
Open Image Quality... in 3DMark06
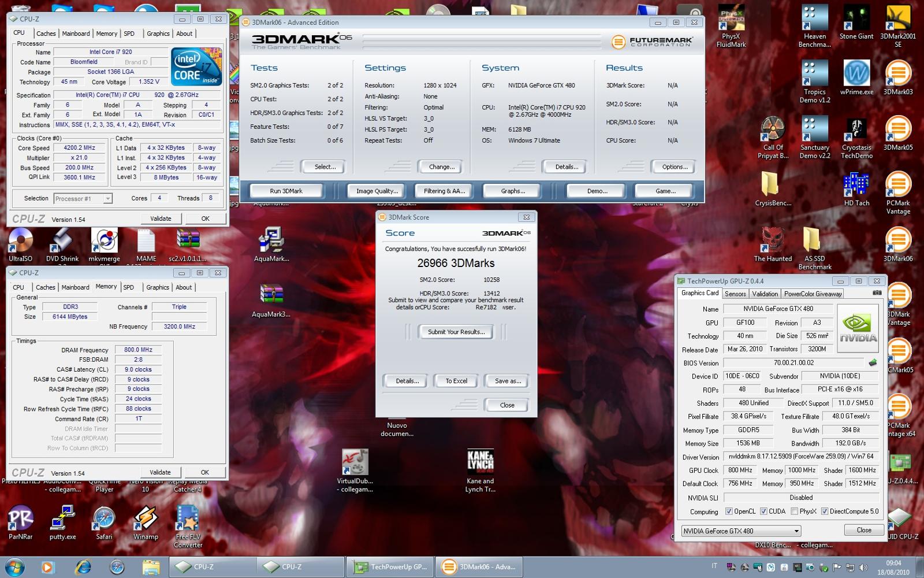point(377,191)
